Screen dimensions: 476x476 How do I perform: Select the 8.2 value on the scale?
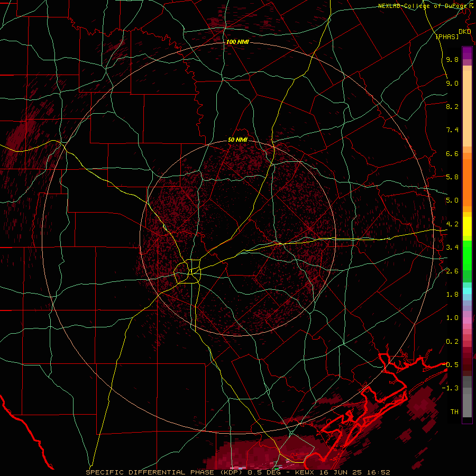tap(452, 106)
